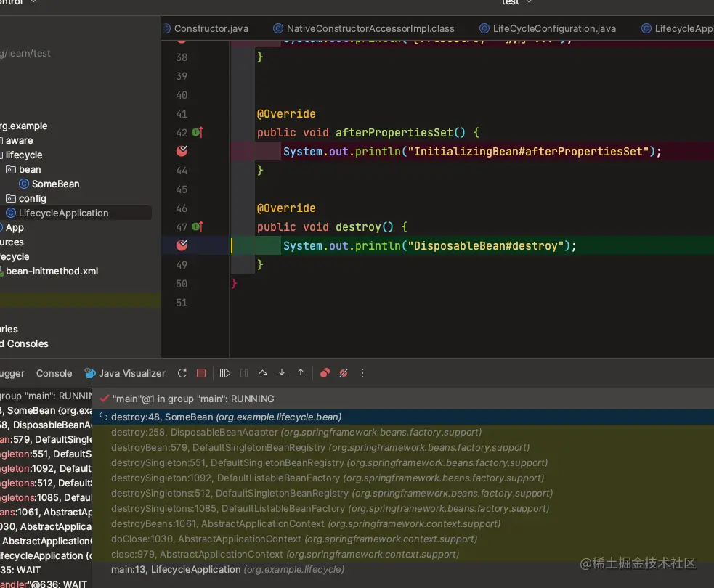Stop the running debug process
Viewport: 714px width, 588px height.
[x=200, y=373]
